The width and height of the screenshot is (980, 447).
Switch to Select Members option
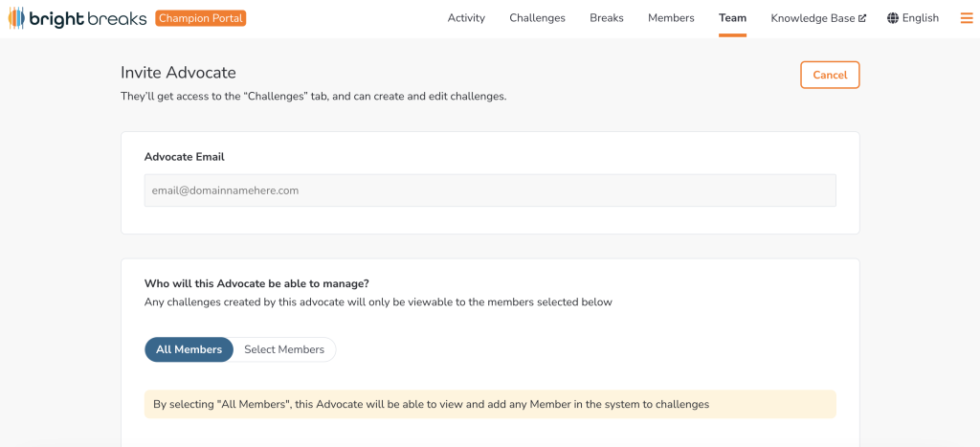point(284,349)
